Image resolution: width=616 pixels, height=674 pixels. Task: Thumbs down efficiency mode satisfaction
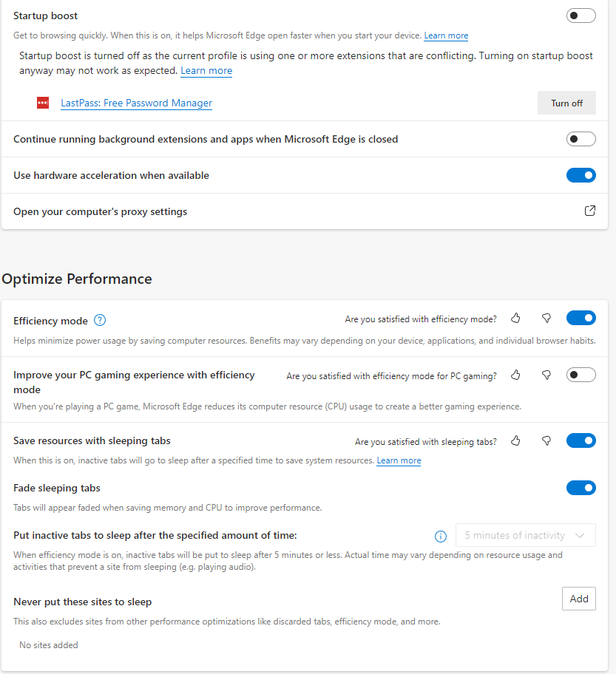point(546,318)
